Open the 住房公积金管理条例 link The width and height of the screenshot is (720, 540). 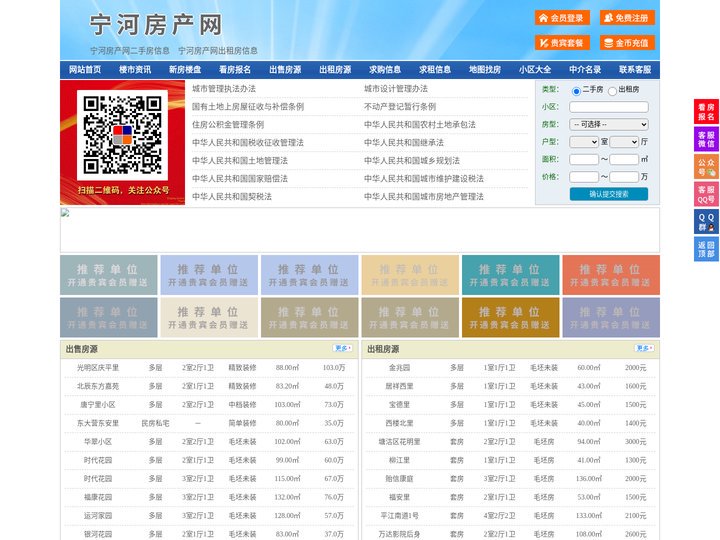click(228, 124)
